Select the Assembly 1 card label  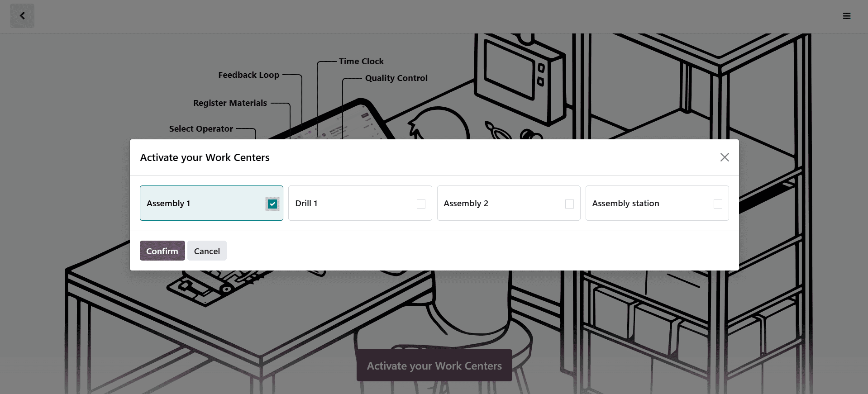pyautogui.click(x=168, y=204)
